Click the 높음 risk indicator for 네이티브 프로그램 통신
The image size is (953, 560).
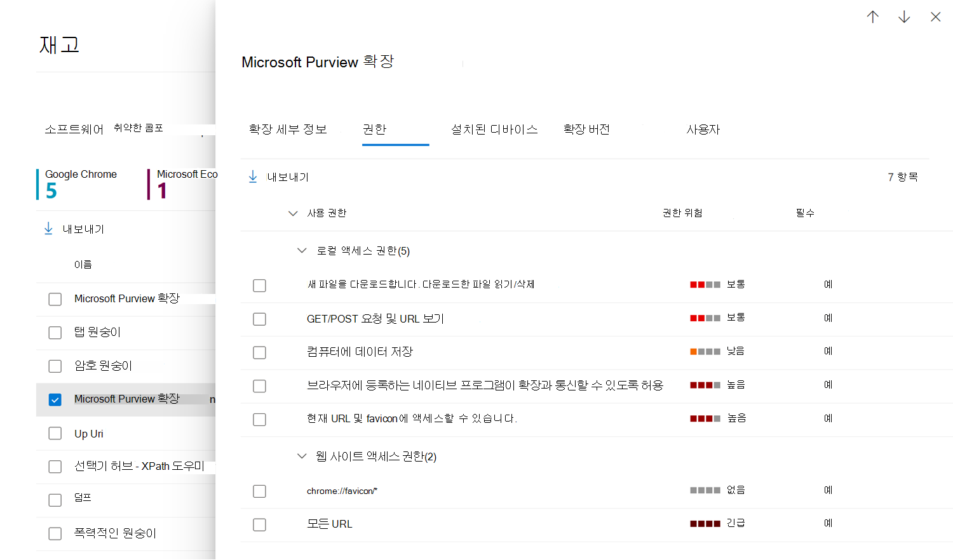(x=718, y=385)
